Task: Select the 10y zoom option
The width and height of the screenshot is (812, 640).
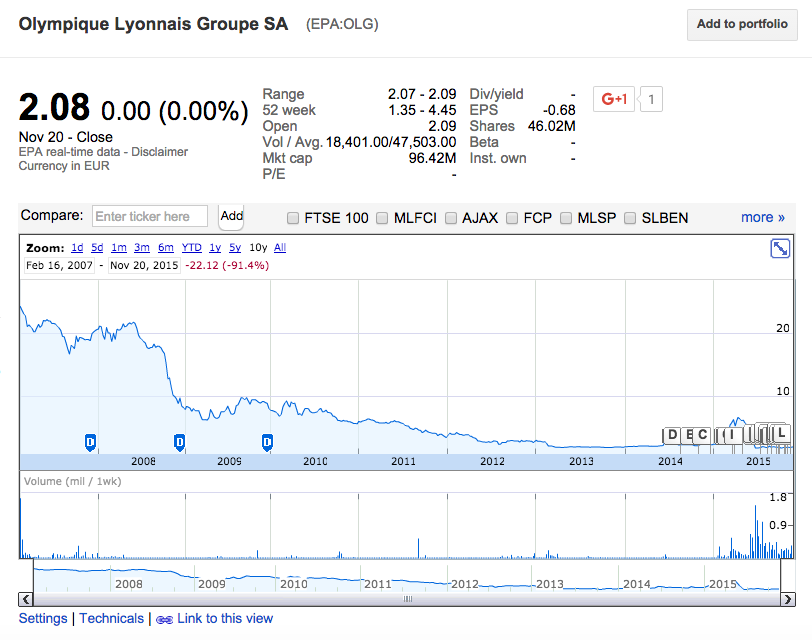Action: pos(258,248)
